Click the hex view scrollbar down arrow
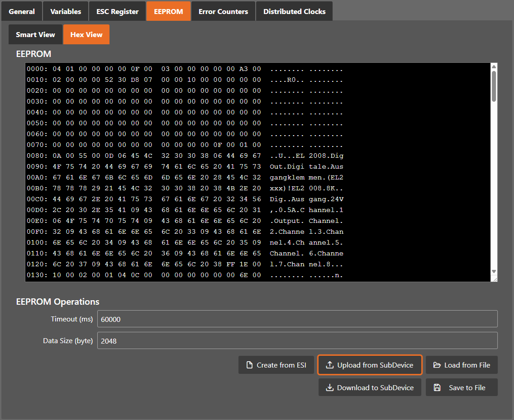 pyautogui.click(x=494, y=271)
